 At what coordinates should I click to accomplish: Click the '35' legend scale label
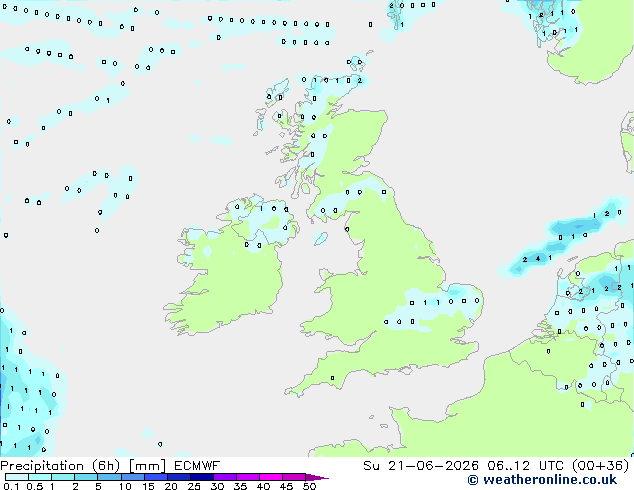pyautogui.click(x=240, y=486)
